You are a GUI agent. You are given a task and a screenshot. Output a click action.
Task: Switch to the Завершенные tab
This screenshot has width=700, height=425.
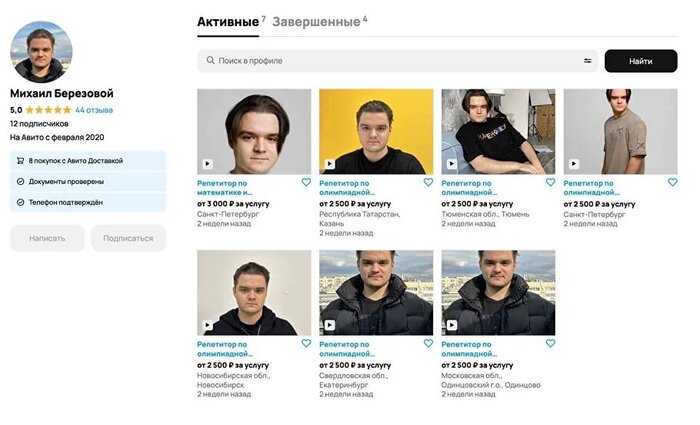[316, 22]
